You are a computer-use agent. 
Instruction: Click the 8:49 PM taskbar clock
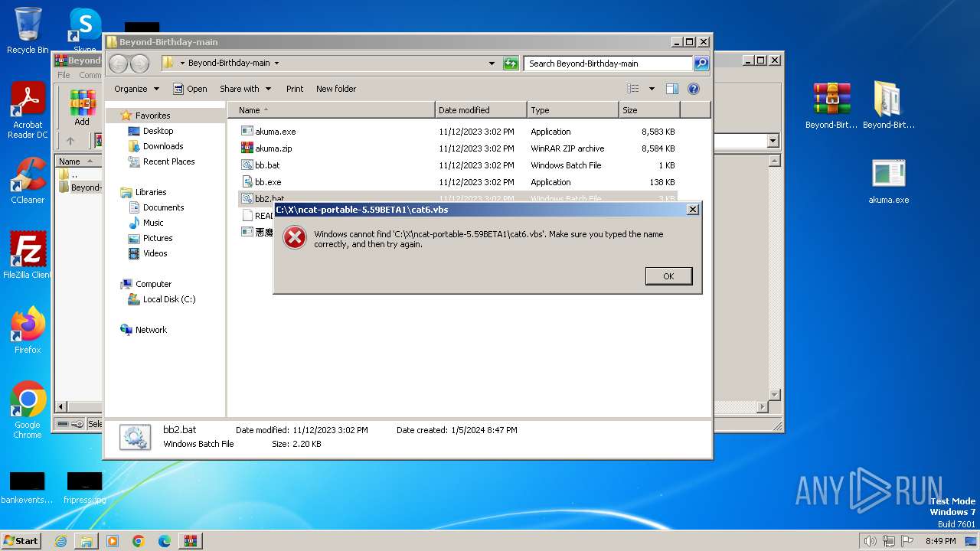click(940, 541)
